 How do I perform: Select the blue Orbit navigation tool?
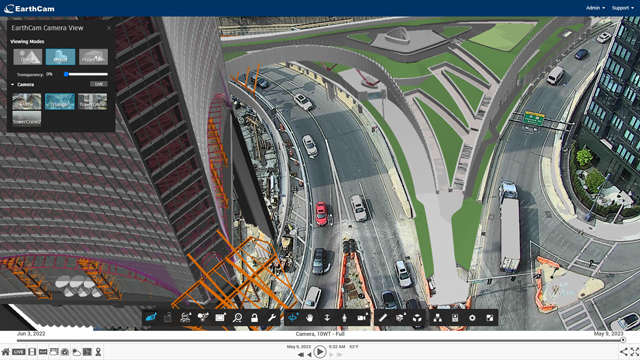pyautogui.click(x=293, y=318)
